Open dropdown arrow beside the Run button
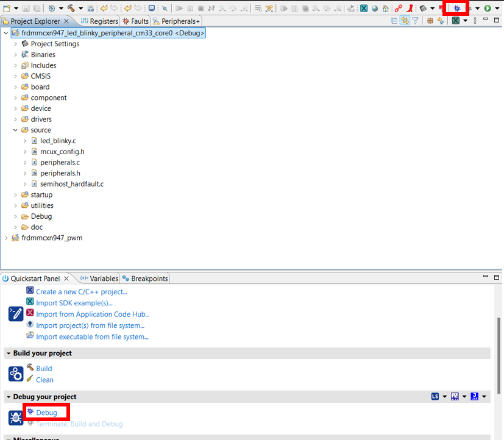504x440 pixels. 496,9
